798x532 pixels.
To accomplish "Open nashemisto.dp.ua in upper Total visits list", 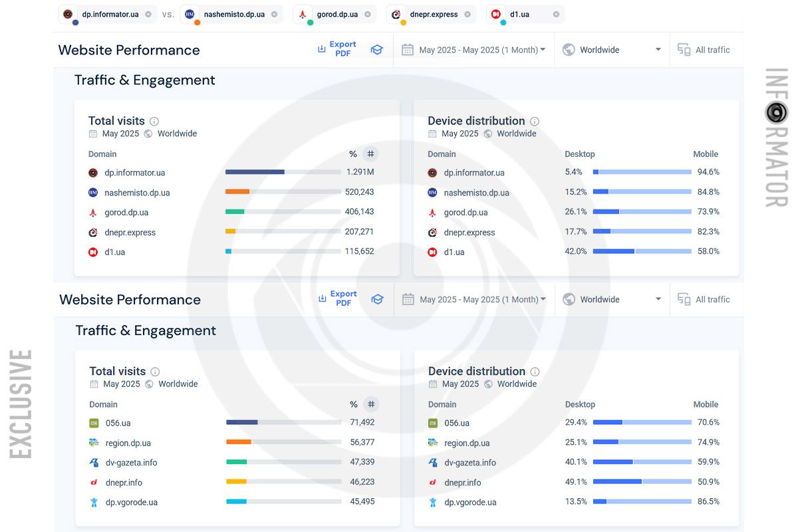I will coord(137,193).
